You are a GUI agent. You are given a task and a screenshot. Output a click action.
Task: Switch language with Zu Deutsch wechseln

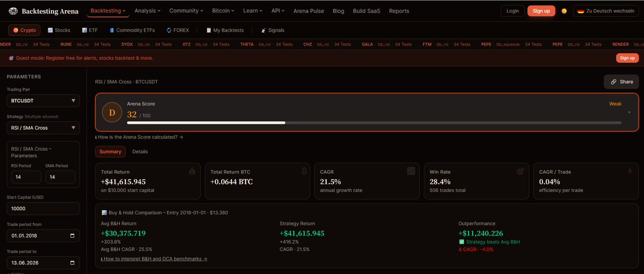(606, 11)
